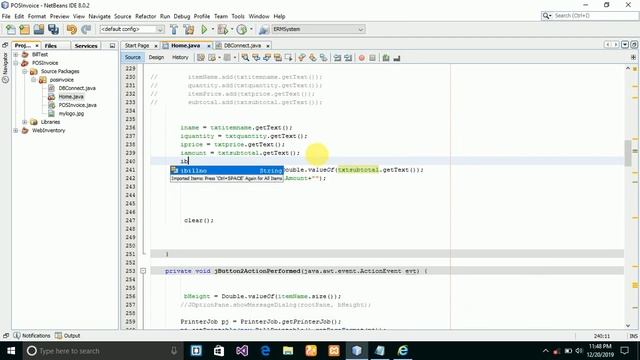Screen dimensions: 640x360
Task: Switch to the Files tab
Action: click(x=51, y=46)
